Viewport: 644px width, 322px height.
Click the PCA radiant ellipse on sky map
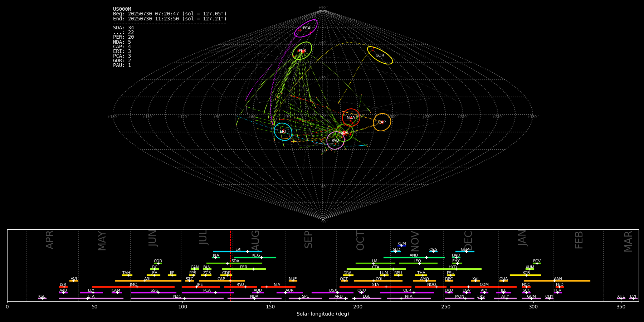pyautogui.click(x=306, y=28)
